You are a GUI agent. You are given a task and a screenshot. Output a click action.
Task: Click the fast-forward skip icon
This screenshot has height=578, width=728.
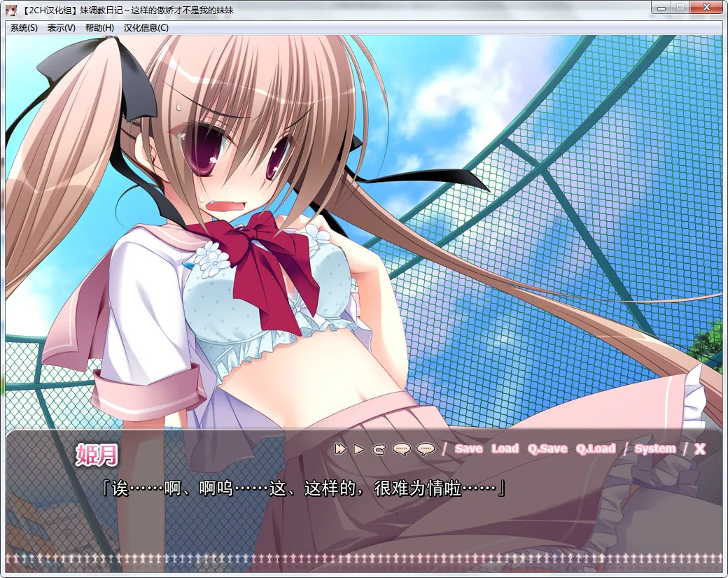(341, 449)
